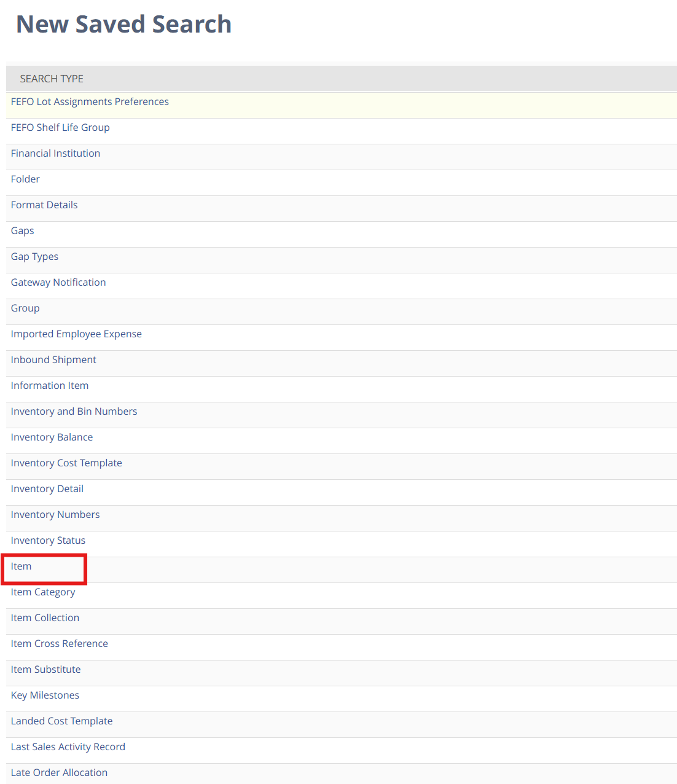Open Gap Types link
Screen dimensions: 677x784
(x=34, y=257)
